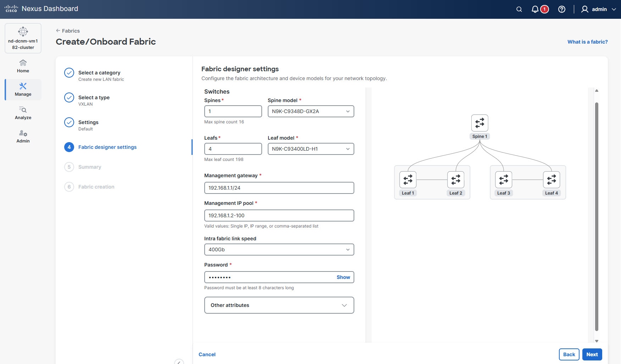Click the Cisco logo
This screenshot has width=621, height=364.
pos(12,9)
